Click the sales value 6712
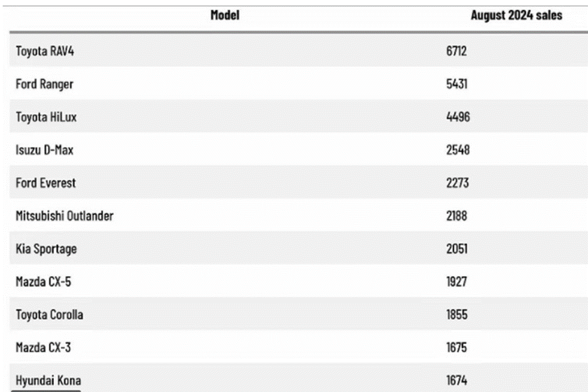 pos(456,51)
